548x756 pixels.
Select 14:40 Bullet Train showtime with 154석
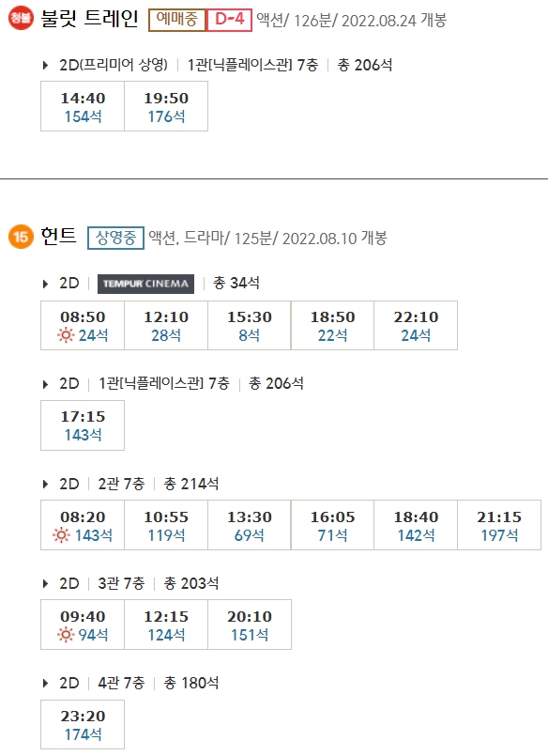point(83,106)
